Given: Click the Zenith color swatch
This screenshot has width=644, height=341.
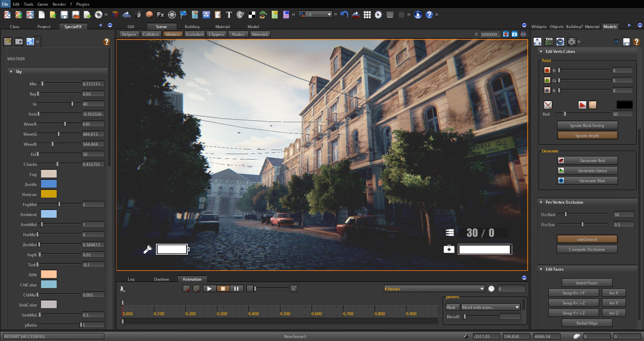Looking at the screenshot, I should tap(49, 184).
